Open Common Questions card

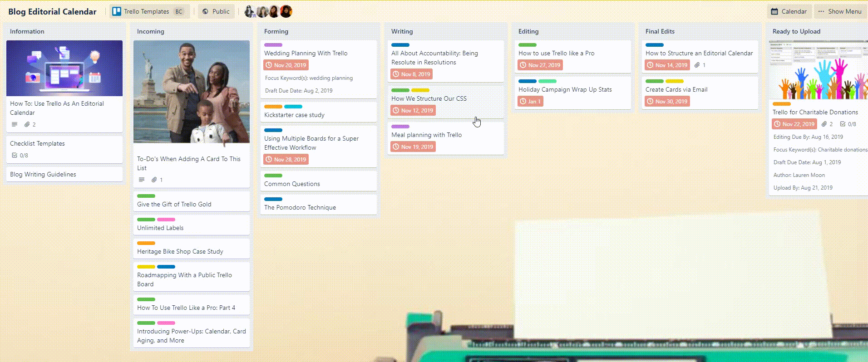point(319,181)
